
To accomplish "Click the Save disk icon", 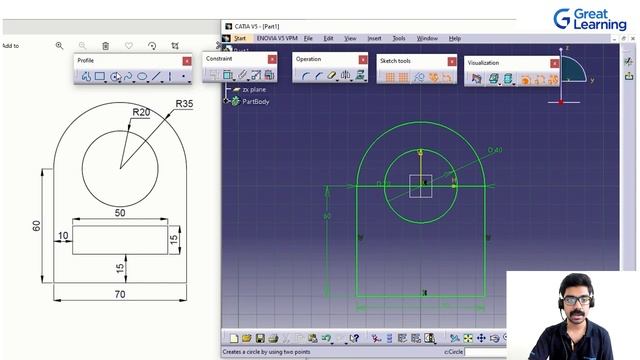I will point(260,338).
